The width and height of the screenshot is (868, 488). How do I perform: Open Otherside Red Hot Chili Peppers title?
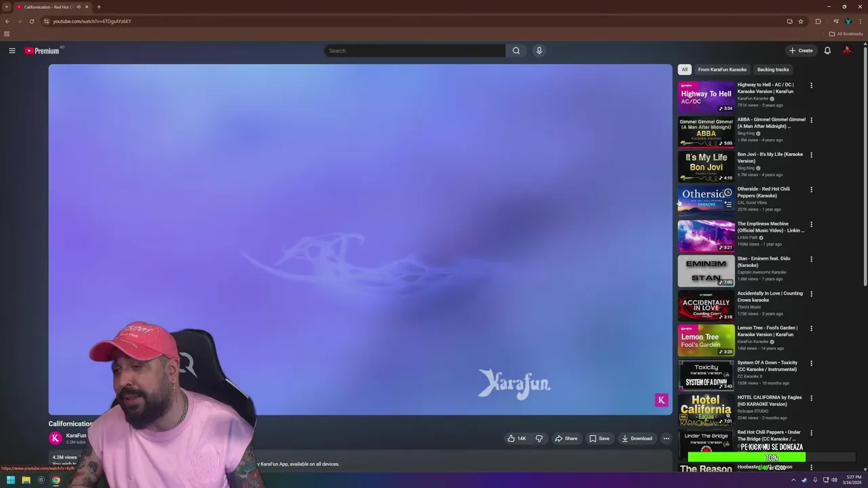764,192
